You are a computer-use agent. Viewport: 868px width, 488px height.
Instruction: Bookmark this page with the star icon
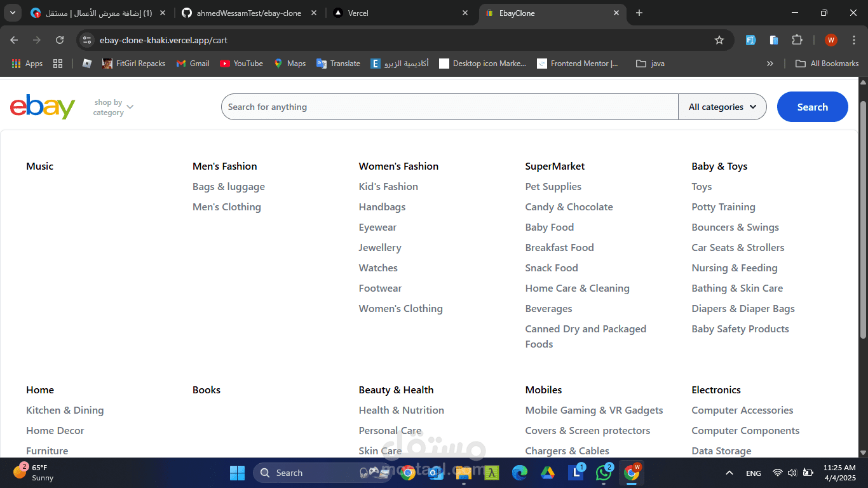[x=719, y=40]
